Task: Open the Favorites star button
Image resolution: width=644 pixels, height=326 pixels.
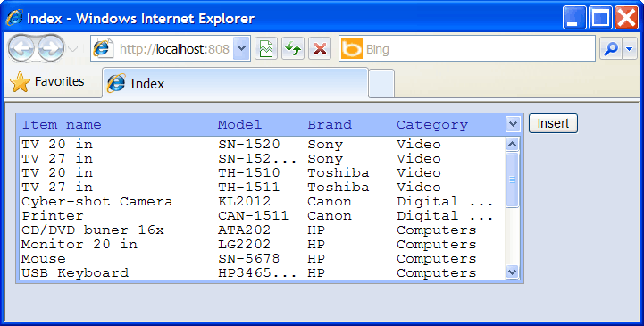Action: pyautogui.click(x=47, y=81)
